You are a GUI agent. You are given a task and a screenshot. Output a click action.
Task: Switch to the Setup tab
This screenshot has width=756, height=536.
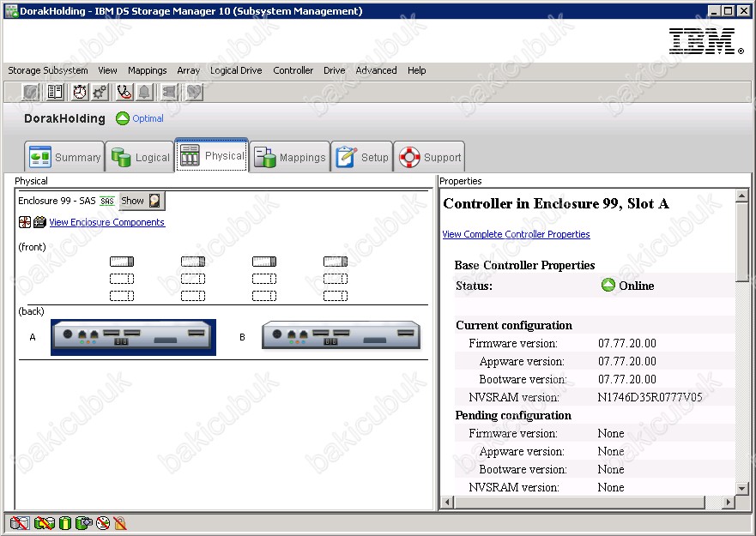361,157
